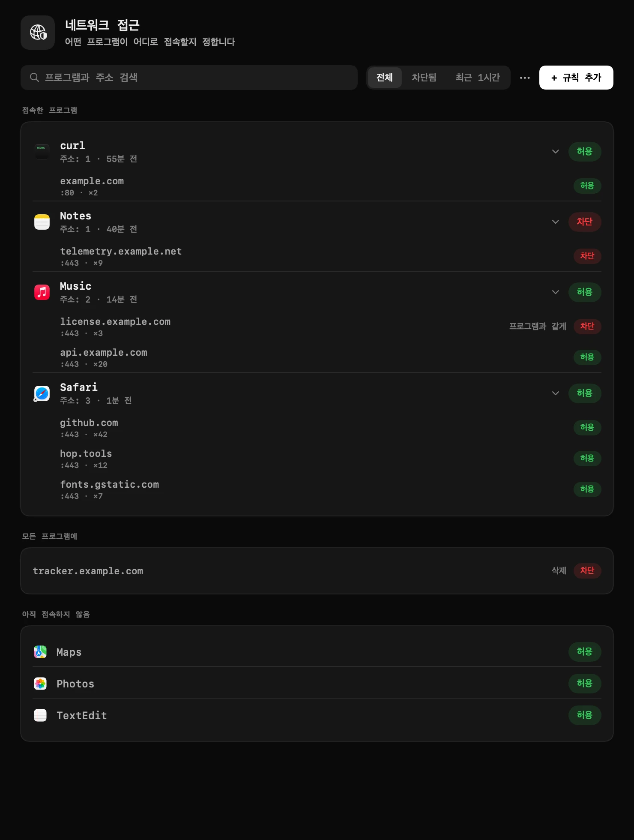Switch to the 최근 1시간 filter tab
This screenshot has height=840, width=634.
(478, 78)
